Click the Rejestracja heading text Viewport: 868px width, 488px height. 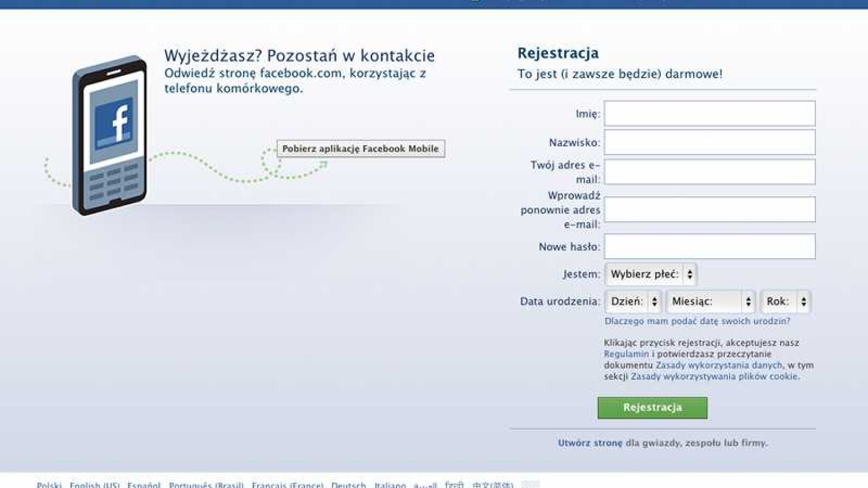pyautogui.click(x=558, y=53)
